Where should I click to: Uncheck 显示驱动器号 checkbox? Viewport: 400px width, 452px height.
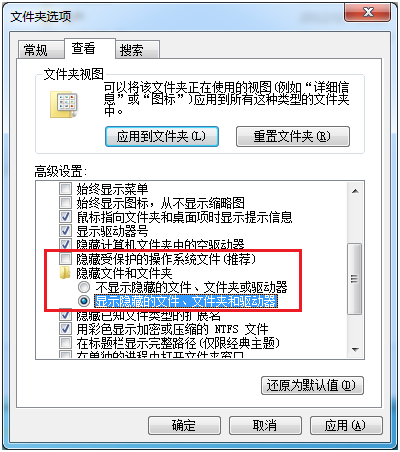click(65, 230)
